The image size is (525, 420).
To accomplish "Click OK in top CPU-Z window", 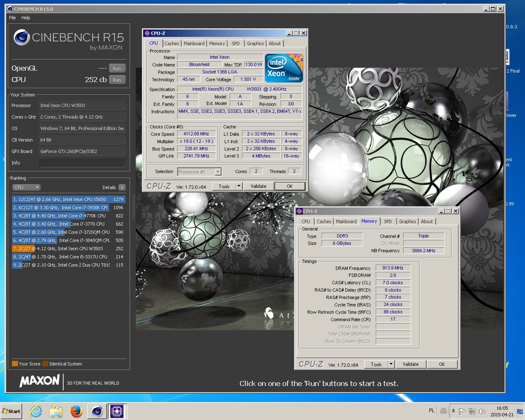I will click(290, 186).
